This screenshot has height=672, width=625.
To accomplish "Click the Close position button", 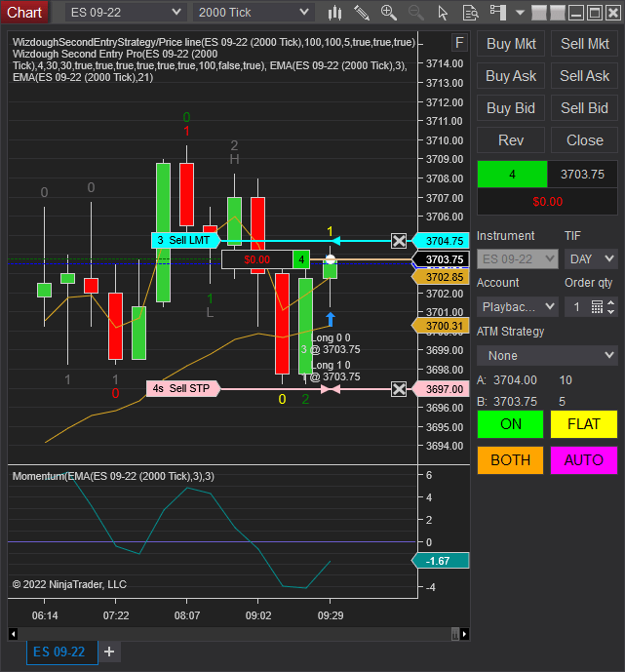I will click(585, 140).
